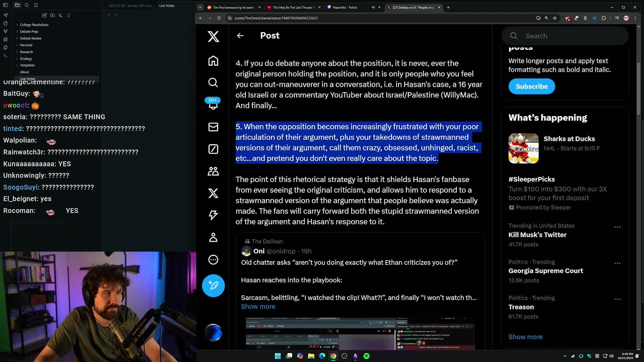Open Grok icon in X sidebar

213,149
